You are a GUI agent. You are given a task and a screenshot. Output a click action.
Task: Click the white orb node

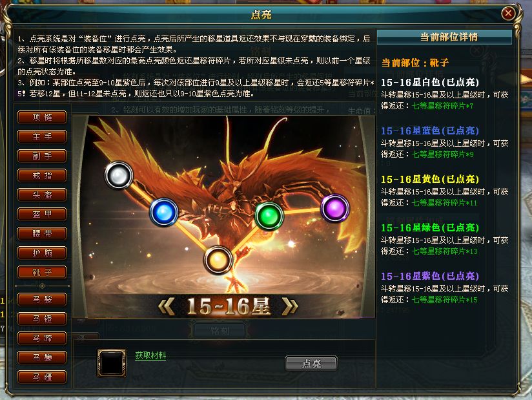coord(118,175)
